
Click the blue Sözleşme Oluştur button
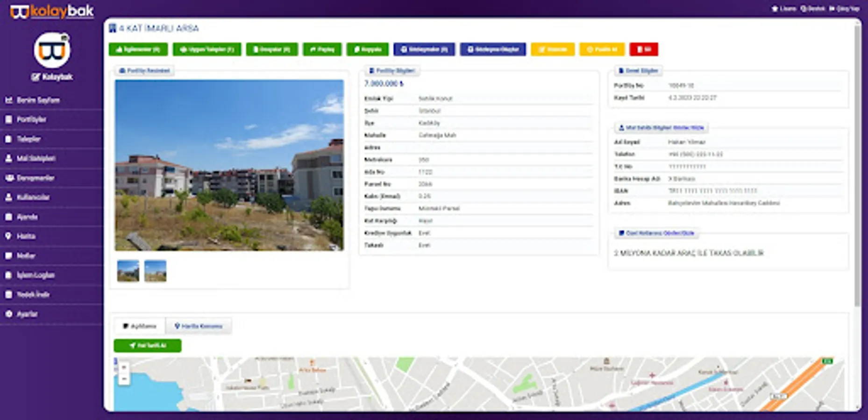493,49
